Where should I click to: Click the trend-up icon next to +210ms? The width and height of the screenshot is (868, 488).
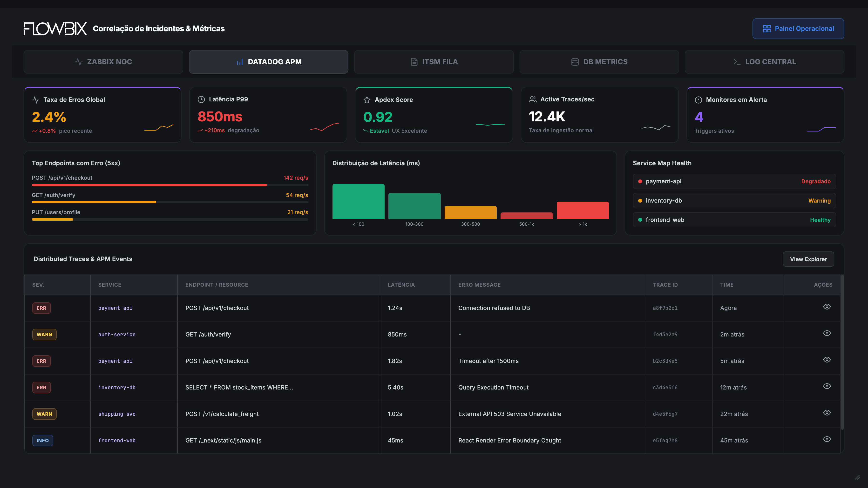(200, 131)
